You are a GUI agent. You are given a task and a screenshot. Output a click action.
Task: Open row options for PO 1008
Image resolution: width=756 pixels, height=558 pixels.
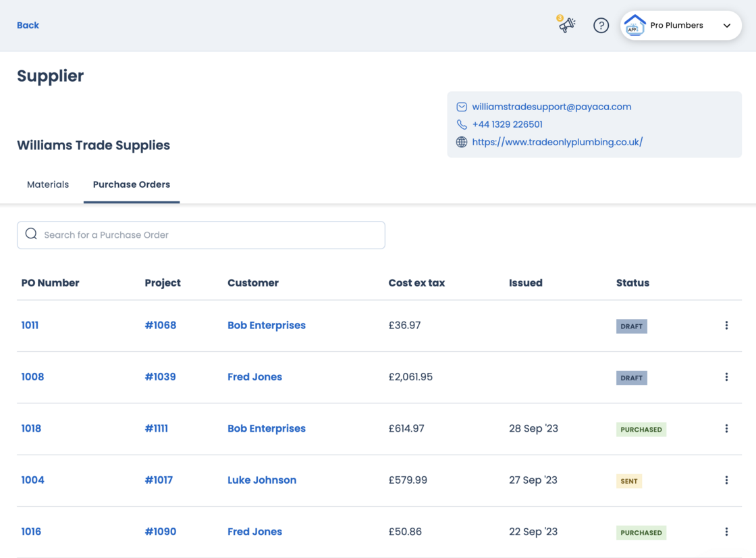726,377
